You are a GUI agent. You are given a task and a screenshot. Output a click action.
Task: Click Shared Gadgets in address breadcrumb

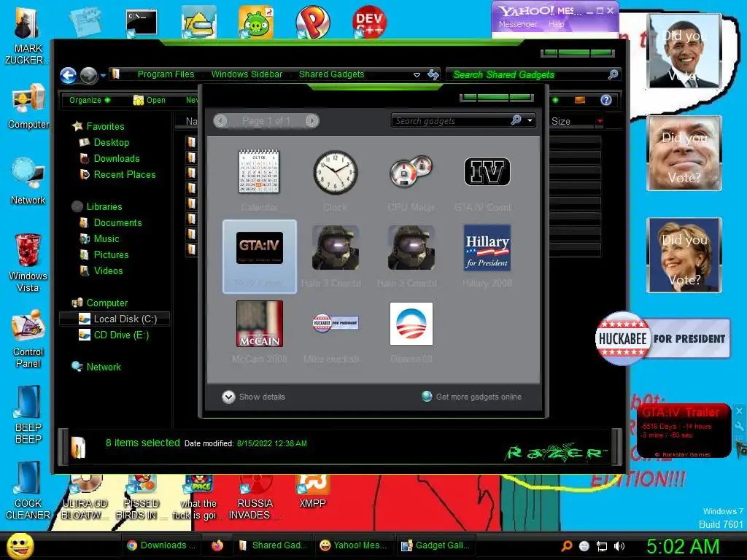pyautogui.click(x=332, y=74)
